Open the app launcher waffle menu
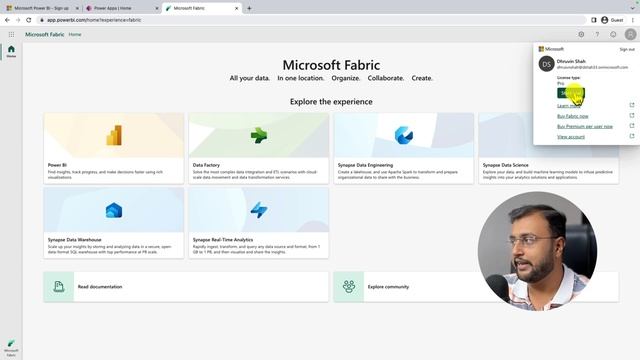Image resolution: width=640 pixels, height=360 pixels. pyautogui.click(x=11, y=35)
